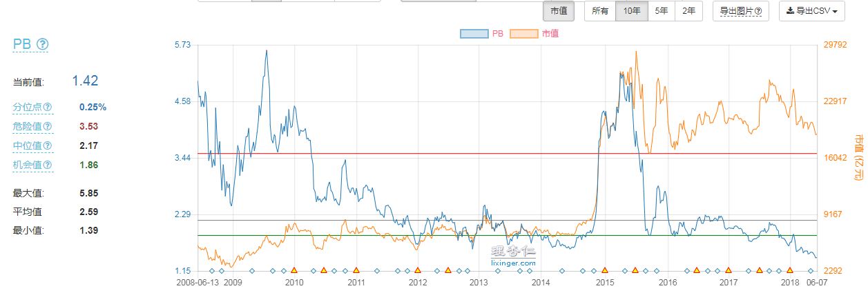Toggle 市值 series in chart legend
Viewport: 868px width, 293px height.
click(534, 33)
